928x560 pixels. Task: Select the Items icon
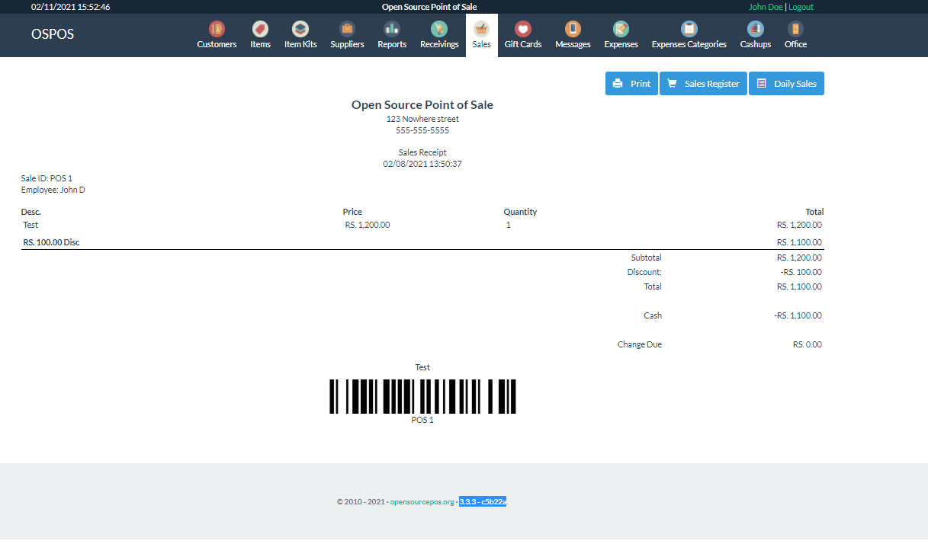260,33
